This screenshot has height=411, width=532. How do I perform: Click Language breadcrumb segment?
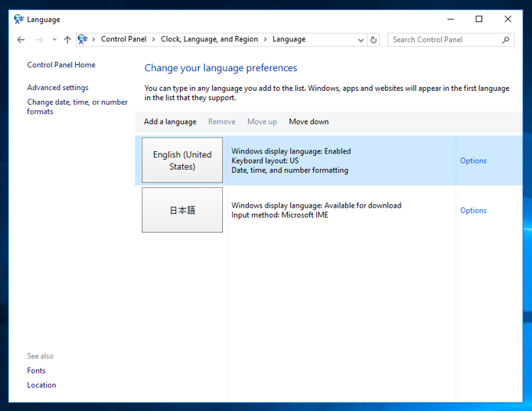(x=289, y=39)
